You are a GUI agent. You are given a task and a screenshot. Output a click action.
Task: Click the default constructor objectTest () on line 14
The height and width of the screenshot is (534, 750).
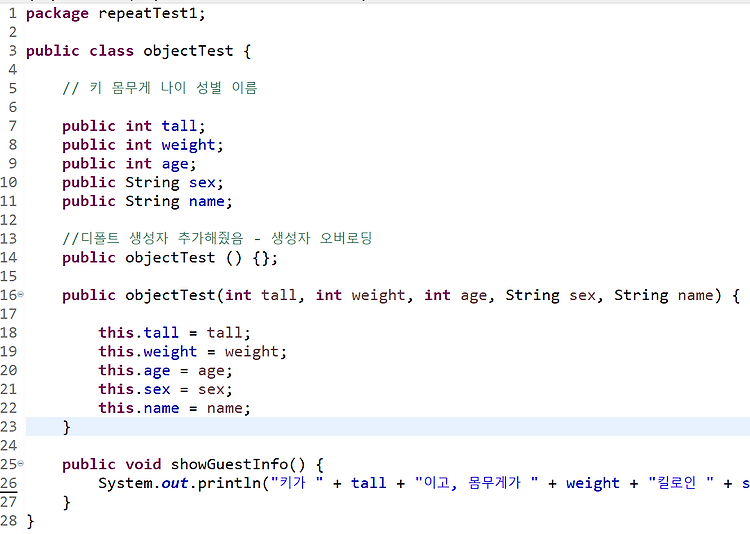[184, 258]
